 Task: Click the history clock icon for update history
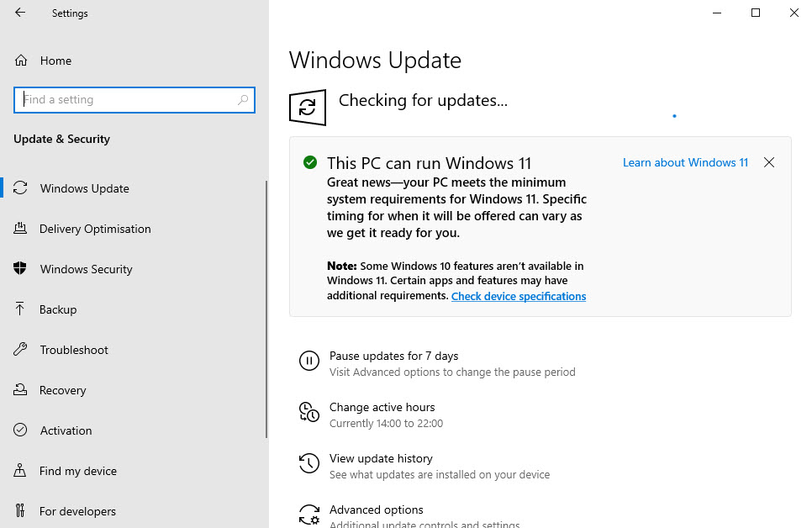(x=309, y=463)
